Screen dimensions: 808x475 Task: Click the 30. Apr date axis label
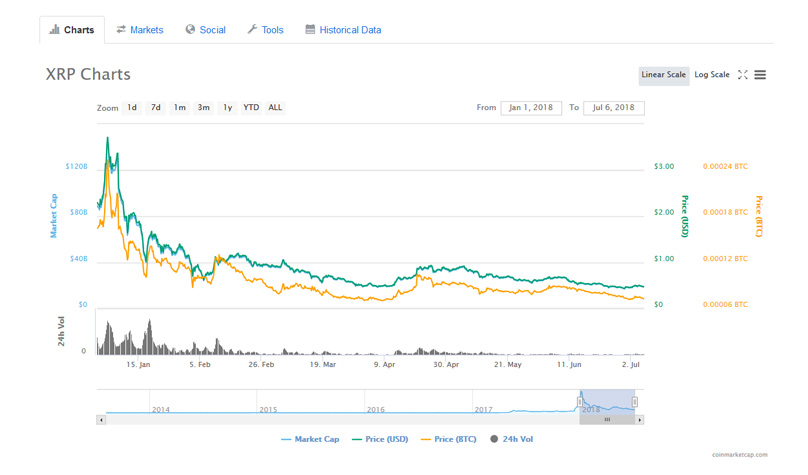click(446, 364)
